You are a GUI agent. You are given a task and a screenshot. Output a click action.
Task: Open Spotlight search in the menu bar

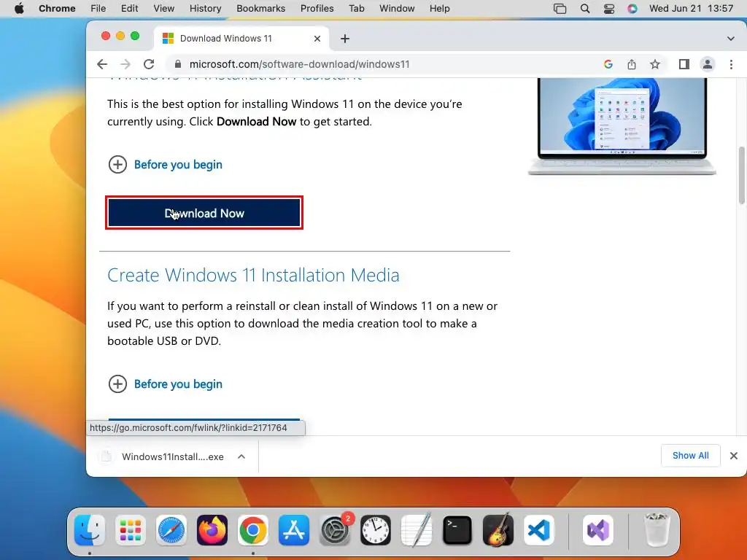[x=585, y=9]
